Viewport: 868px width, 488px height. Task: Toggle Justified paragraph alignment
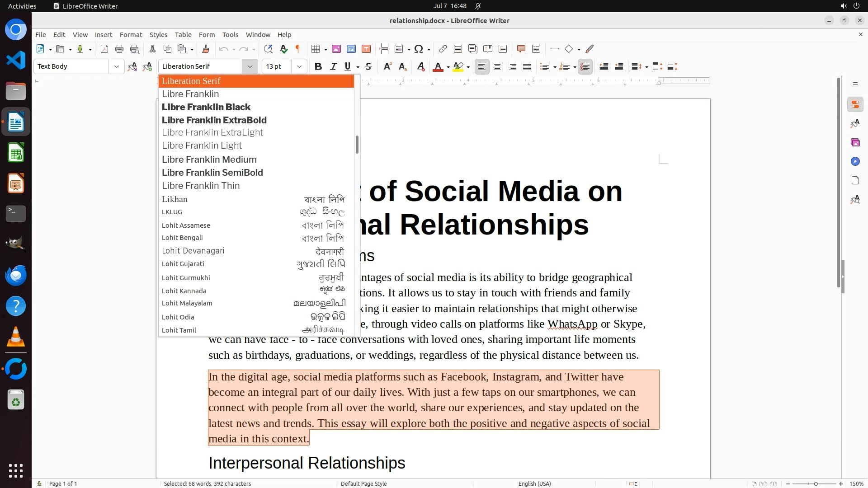tap(527, 66)
